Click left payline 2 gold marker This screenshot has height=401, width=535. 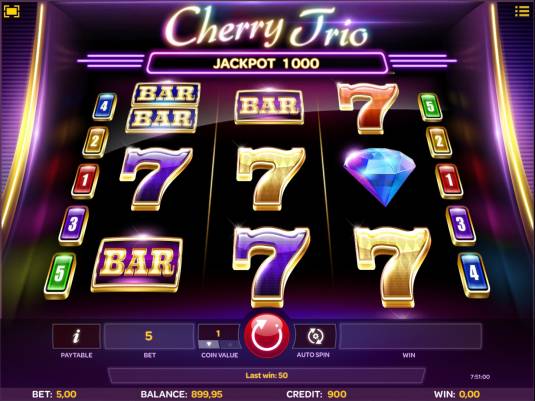click(96, 142)
